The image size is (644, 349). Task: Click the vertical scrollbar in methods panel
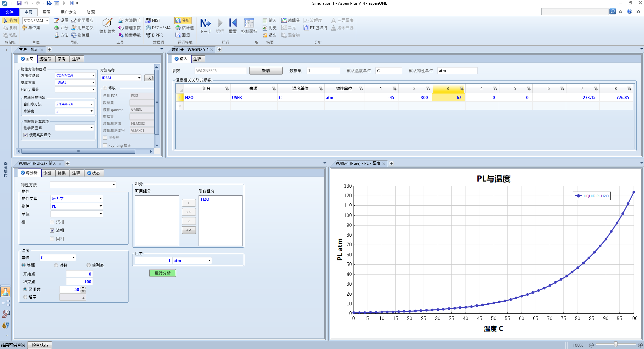157,102
